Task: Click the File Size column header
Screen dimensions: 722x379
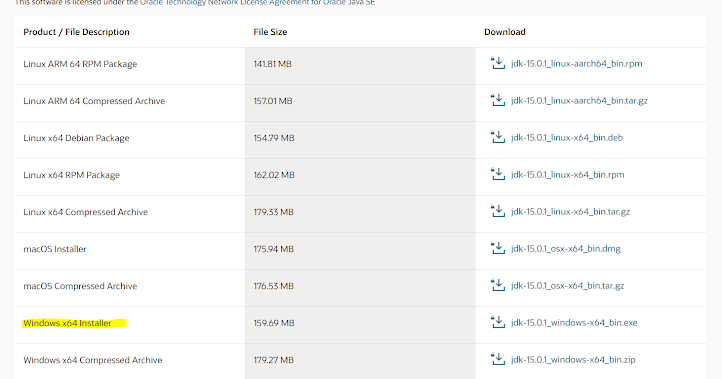Action: [x=270, y=32]
